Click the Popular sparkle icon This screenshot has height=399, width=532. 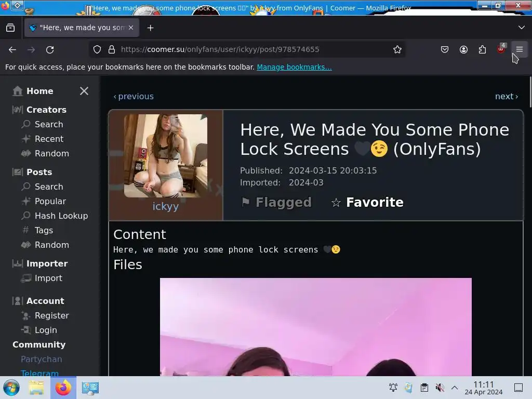26,201
